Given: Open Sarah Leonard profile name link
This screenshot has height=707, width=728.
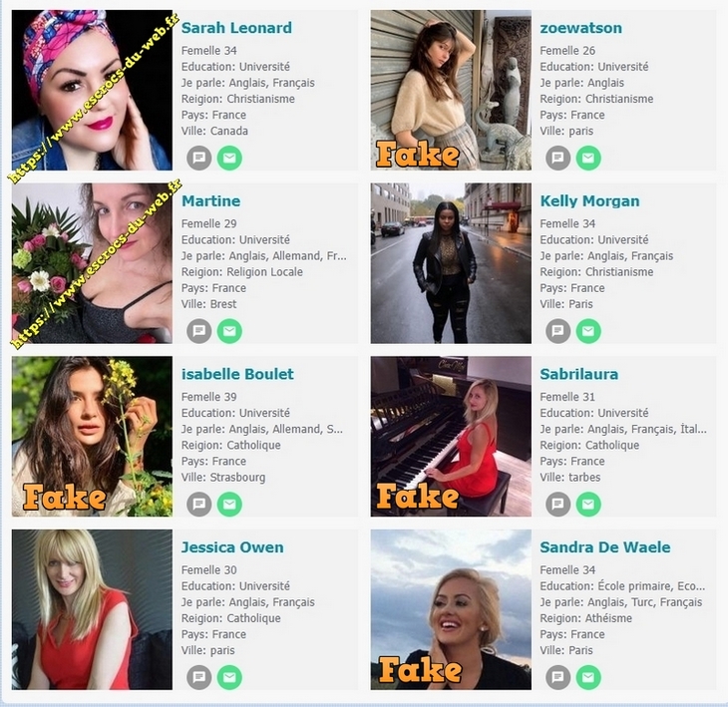Looking at the screenshot, I should click(x=236, y=28).
